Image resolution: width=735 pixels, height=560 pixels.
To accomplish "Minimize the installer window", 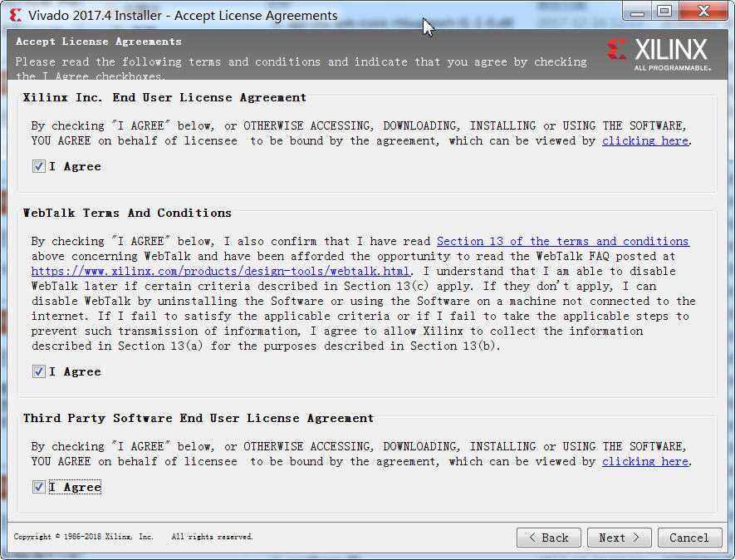I will tap(637, 12).
